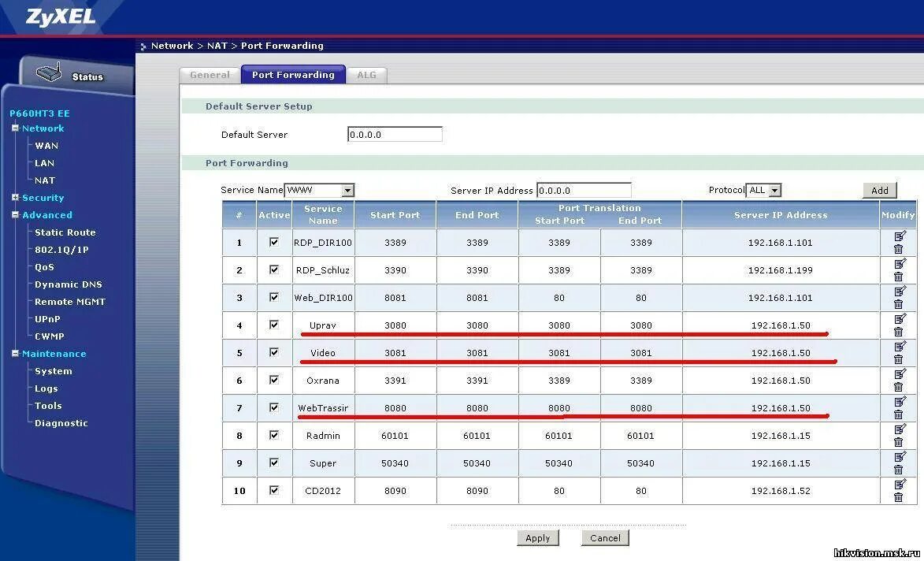The width and height of the screenshot is (924, 561).
Task: Click the ZyXEL logo
Action: 60,17
